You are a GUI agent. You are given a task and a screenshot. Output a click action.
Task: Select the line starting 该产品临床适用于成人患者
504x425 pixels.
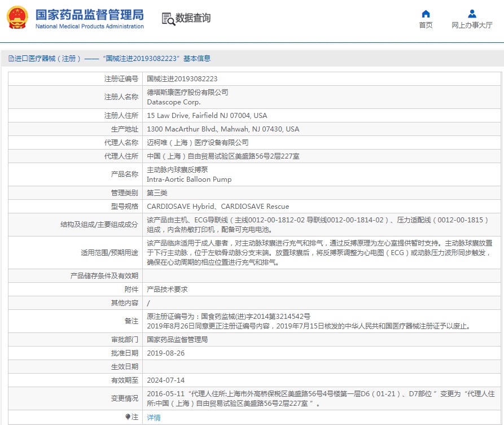[319, 243]
